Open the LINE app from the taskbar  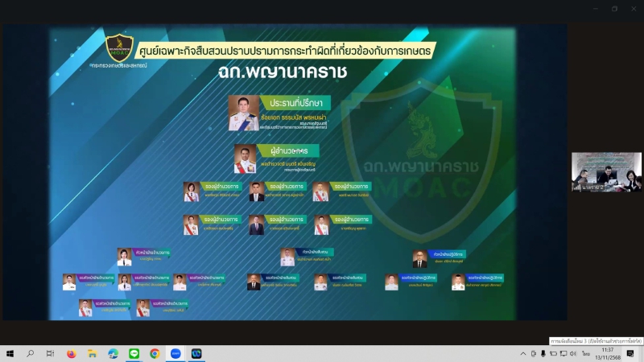(134, 353)
